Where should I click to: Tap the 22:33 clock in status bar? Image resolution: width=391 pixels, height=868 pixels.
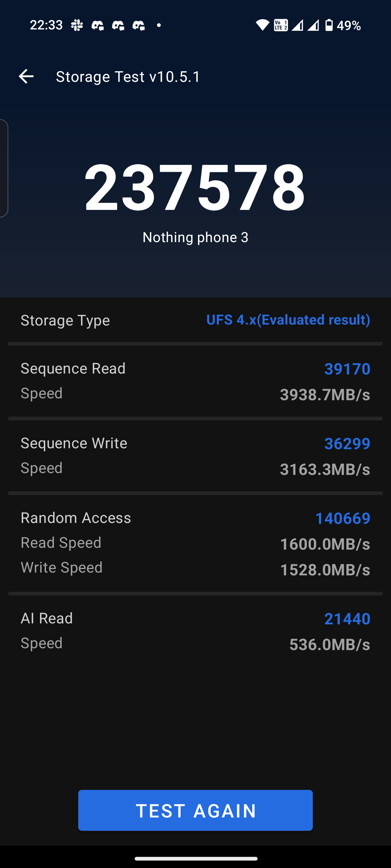(46, 25)
